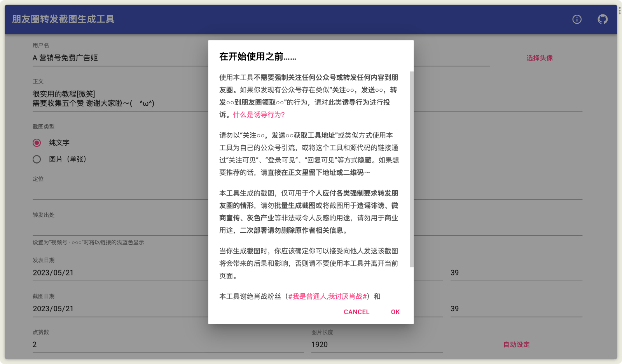Select the 纯文字 screenshot type
Image resolution: width=622 pixels, height=364 pixels.
[x=37, y=143]
